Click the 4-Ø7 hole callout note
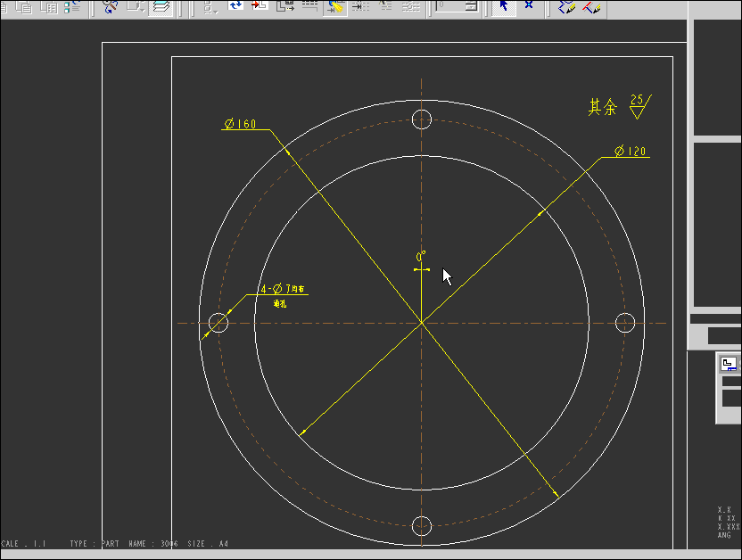 click(282, 289)
